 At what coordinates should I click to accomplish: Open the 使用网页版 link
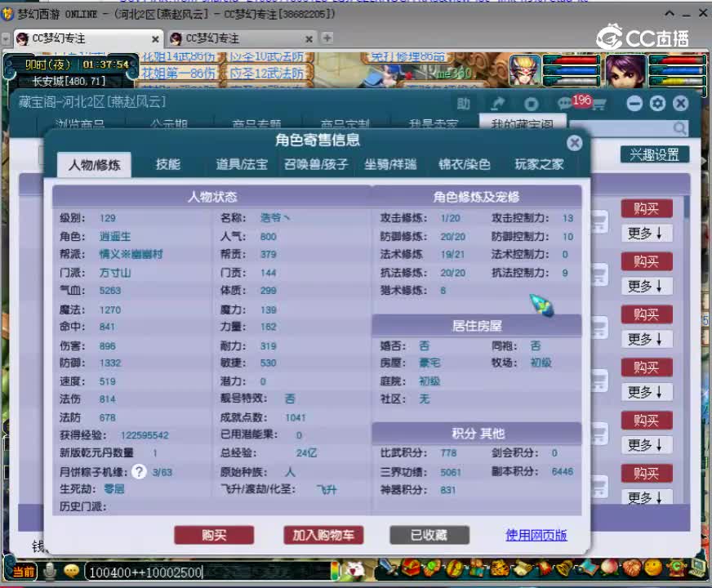tap(536, 536)
